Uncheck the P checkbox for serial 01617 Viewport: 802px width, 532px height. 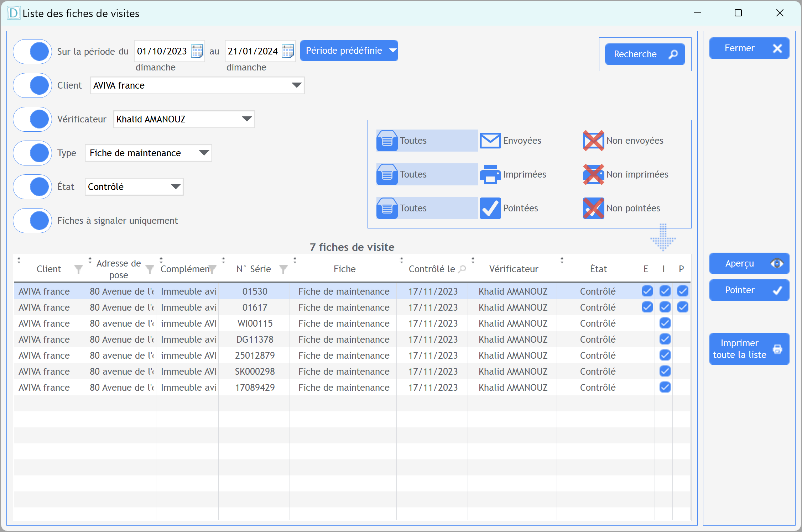click(x=682, y=307)
